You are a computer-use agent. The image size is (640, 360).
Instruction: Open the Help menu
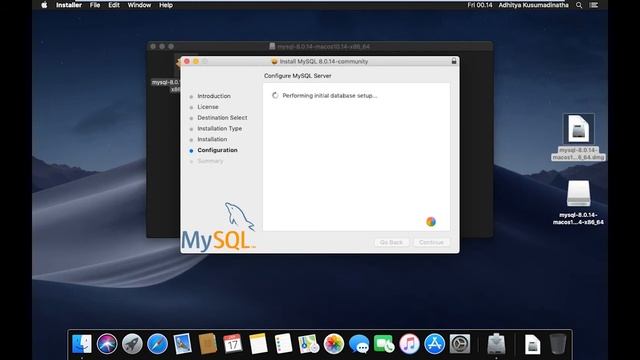pos(166,5)
